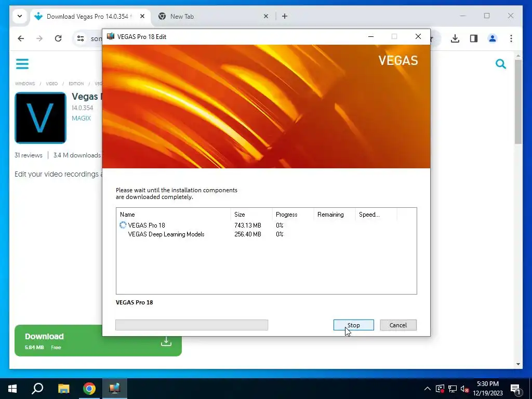Click the VEGAS installer title bar icon
Image resolution: width=532 pixels, height=399 pixels.
click(x=111, y=36)
